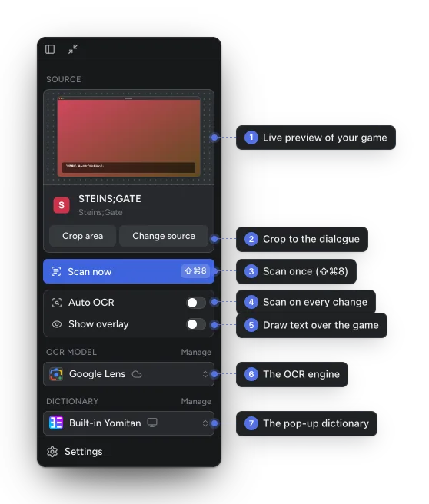The height and width of the screenshot is (504, 429).
Task: Click the Change source button
Action: coord(164,236)
